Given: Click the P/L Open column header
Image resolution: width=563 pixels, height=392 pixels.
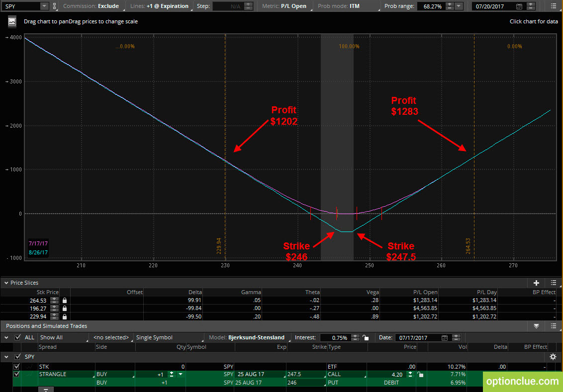Looking at the screenshot, I should click(x=425, y=292).
